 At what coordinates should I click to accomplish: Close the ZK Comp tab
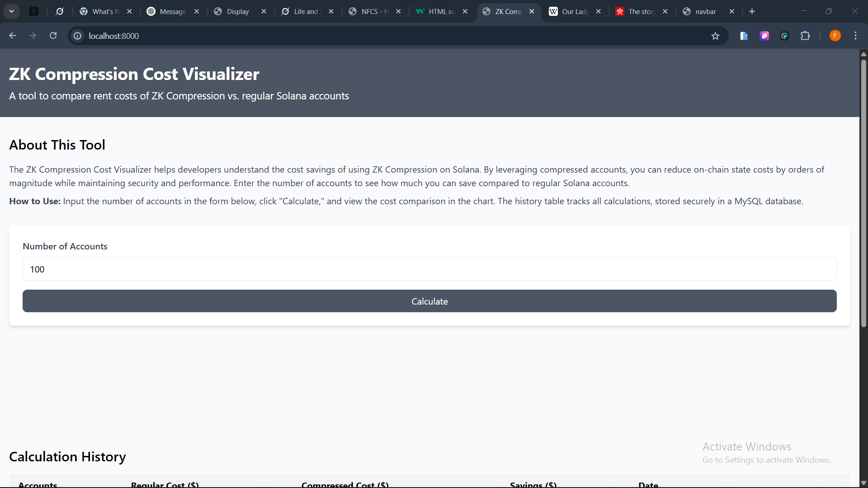pos(532,11)
